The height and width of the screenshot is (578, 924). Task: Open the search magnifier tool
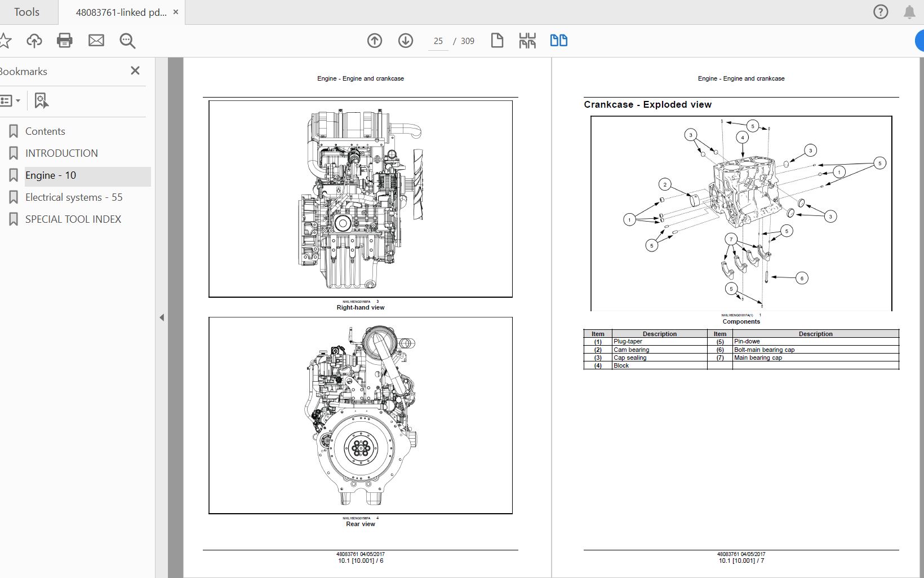tap(127, 41)
